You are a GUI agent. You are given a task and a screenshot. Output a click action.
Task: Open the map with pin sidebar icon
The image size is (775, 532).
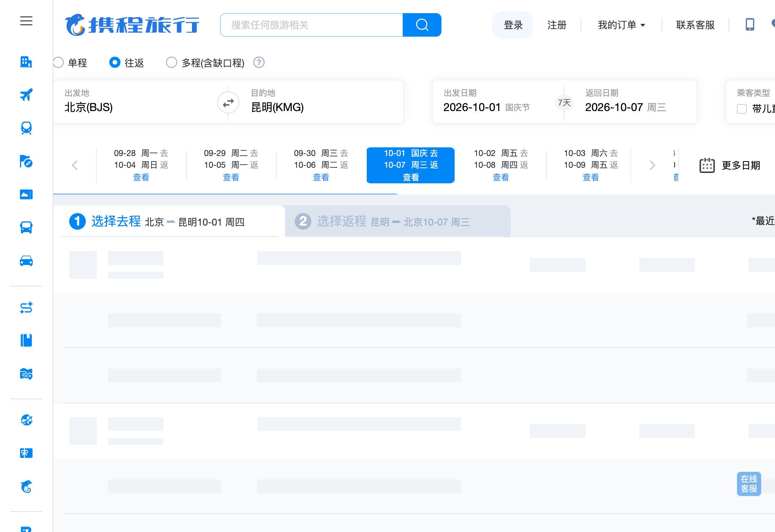point(26,374)
